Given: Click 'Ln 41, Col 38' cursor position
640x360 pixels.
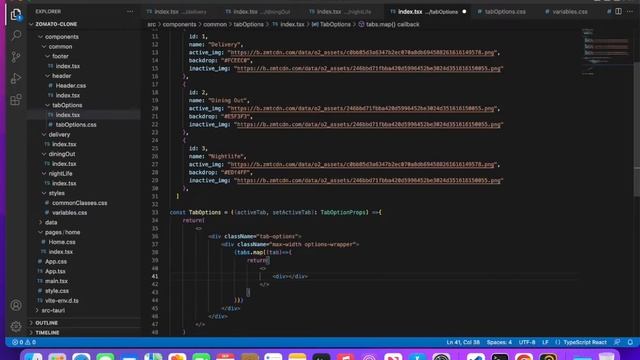Looking at the screenshot, I should click(463, 342).
